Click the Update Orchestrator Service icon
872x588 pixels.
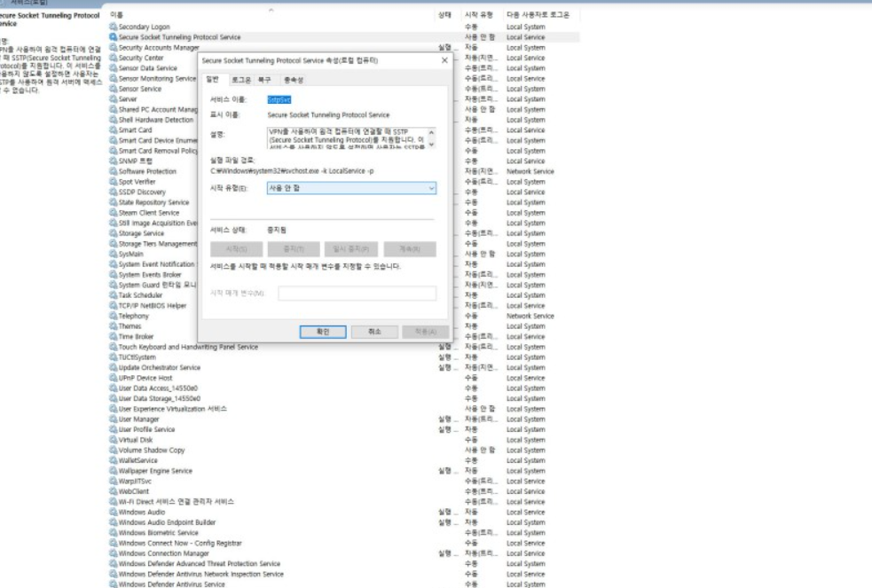coord(114,367)
